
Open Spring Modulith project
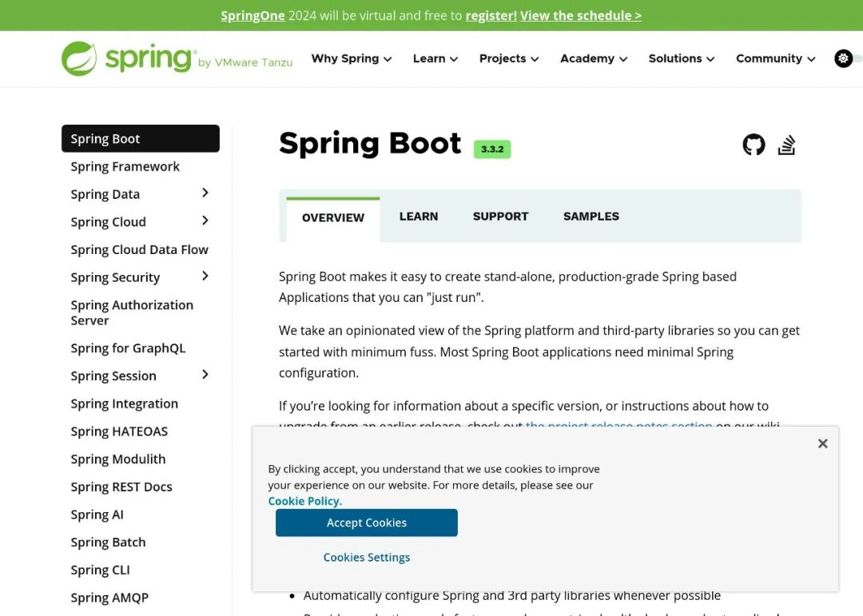[117, 459]
